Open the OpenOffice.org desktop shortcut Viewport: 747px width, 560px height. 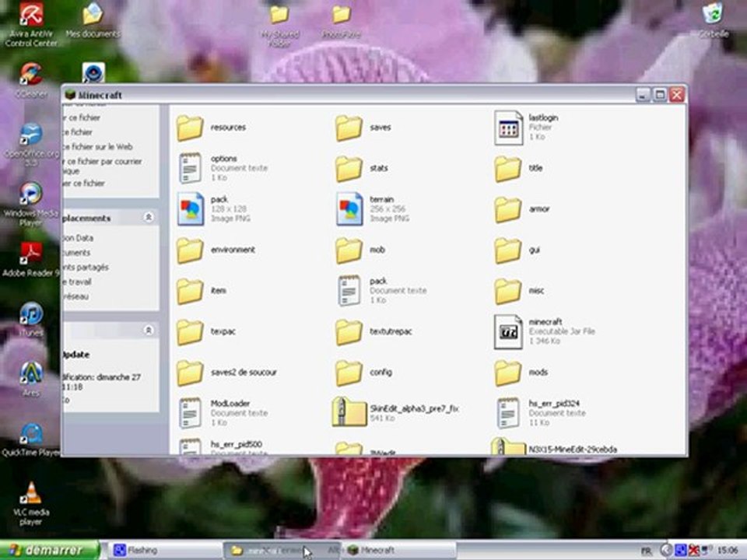[31, 145]
